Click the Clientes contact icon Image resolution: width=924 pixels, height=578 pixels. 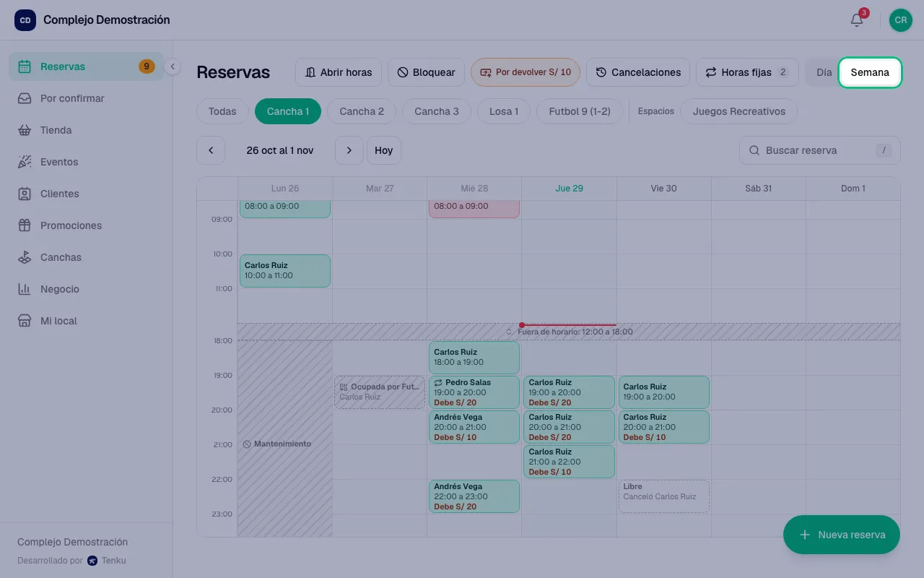(25, 194)
